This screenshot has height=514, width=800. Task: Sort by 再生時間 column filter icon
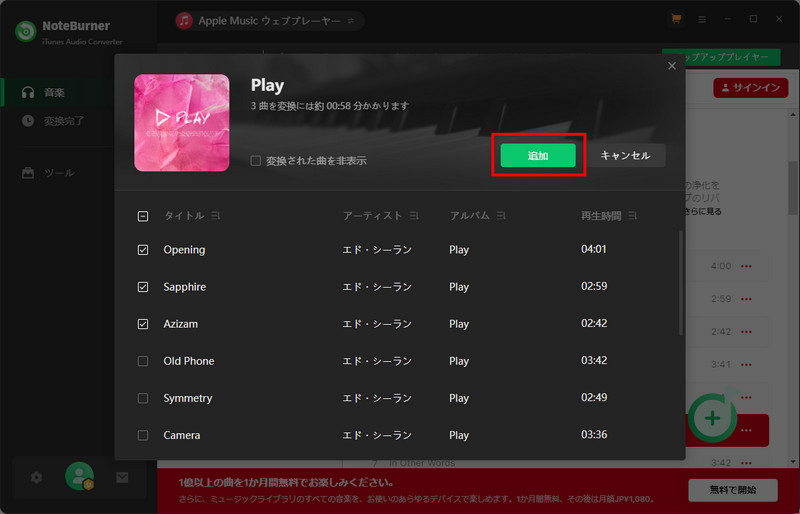[633, 216]
